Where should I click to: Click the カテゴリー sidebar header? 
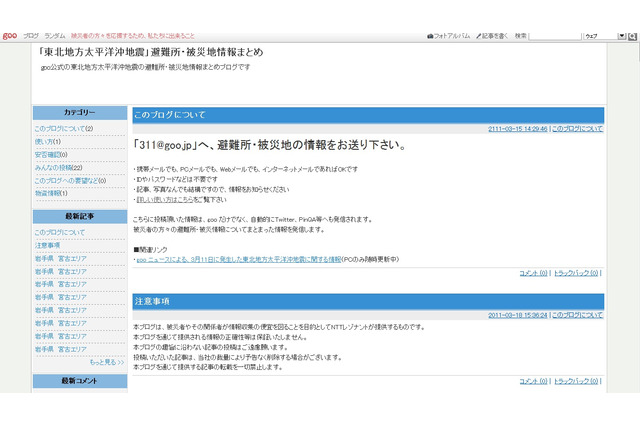coord(80,113)
